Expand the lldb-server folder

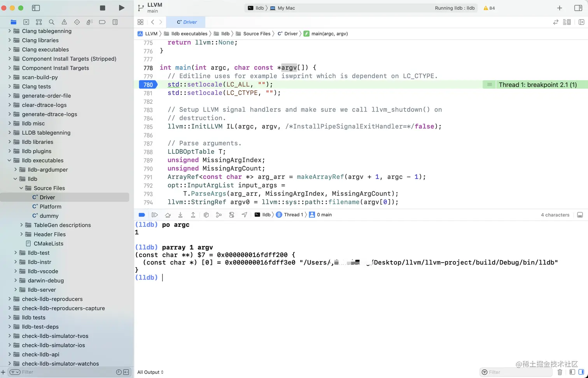click(16, 290)
